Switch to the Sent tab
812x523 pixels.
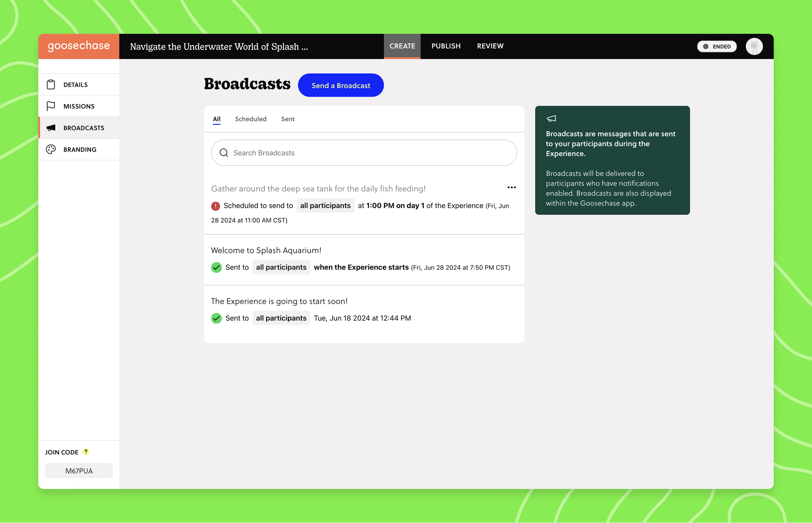click(287, 119)
